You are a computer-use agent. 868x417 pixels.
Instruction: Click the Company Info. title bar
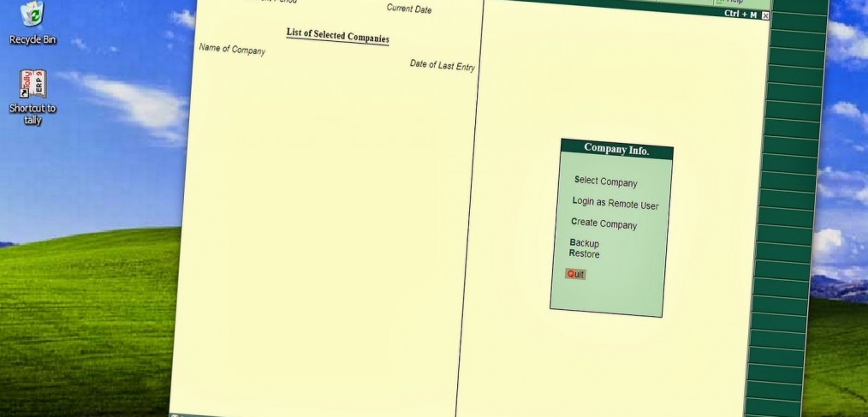(616, 149)
